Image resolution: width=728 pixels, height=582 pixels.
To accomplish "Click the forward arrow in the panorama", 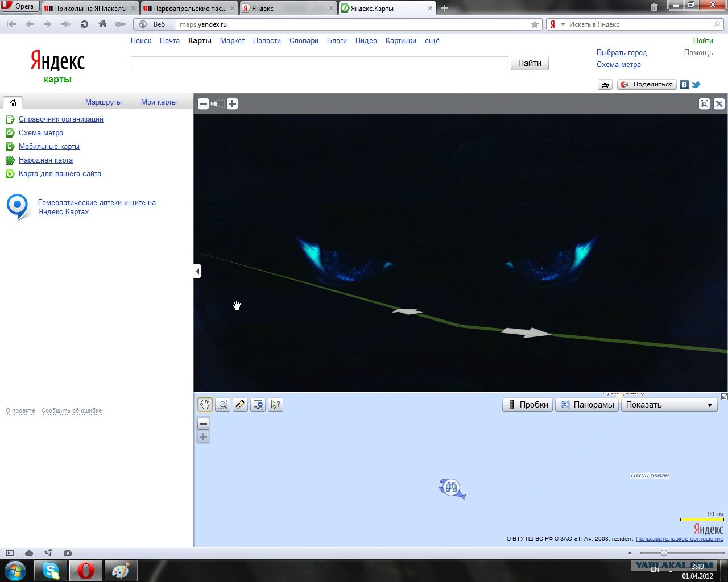I will pyautogui.click(x=526, y=332).
